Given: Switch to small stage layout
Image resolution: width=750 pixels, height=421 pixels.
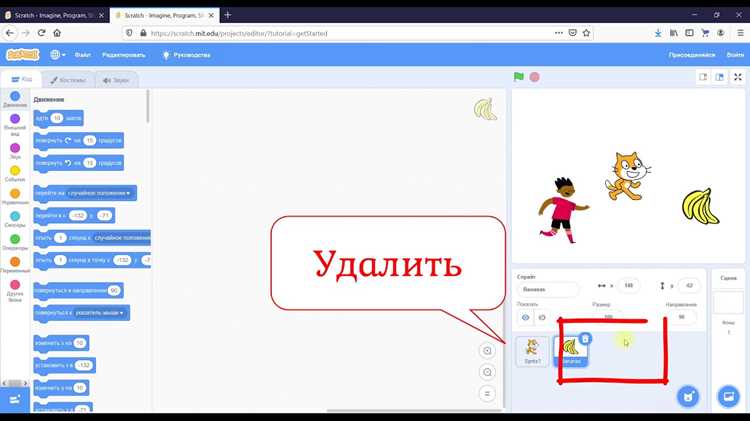Looking at the screenshot, I should point(703,77).
